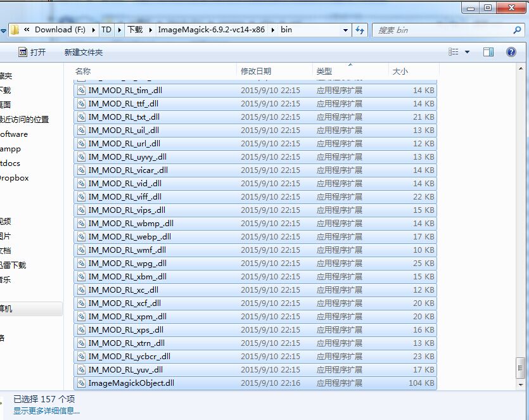This screenshot has width=529, height=420.
Task: Expand the 下载 breadcrumb arrow
Action: (x=151, y=30)
